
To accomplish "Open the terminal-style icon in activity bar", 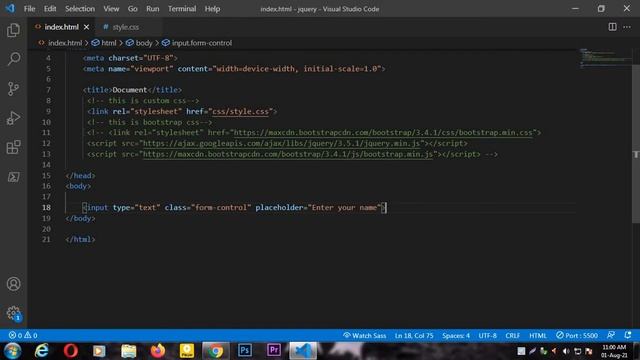I will coord(13,177).
